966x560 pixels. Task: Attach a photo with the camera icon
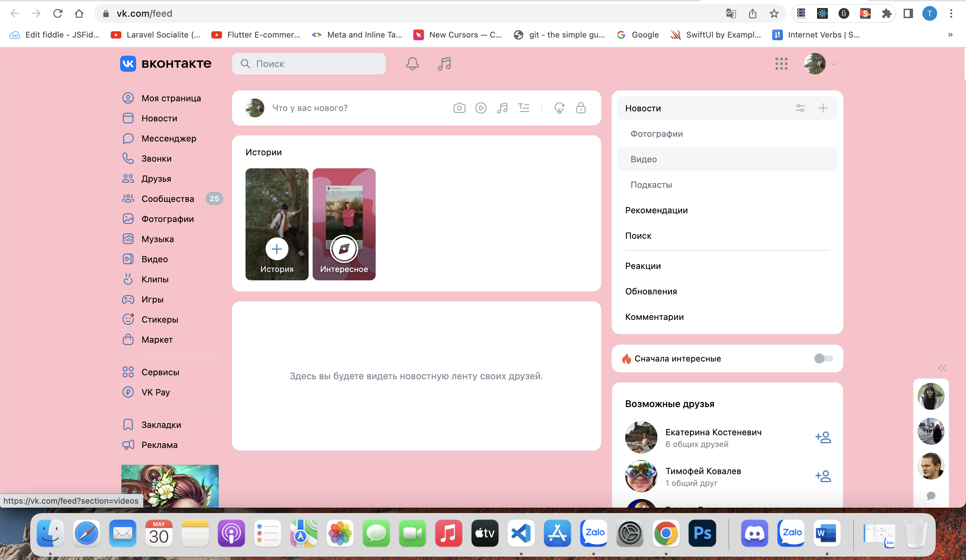[459, 108]
